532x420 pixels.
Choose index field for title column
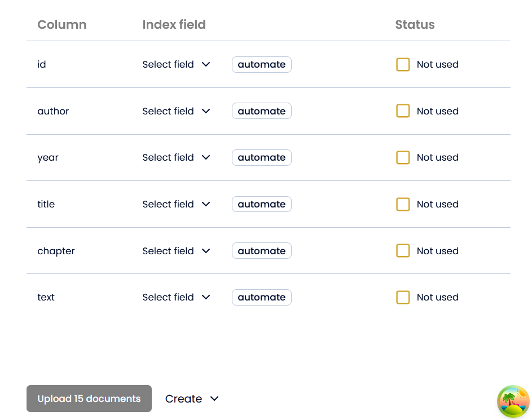(176, 204)
